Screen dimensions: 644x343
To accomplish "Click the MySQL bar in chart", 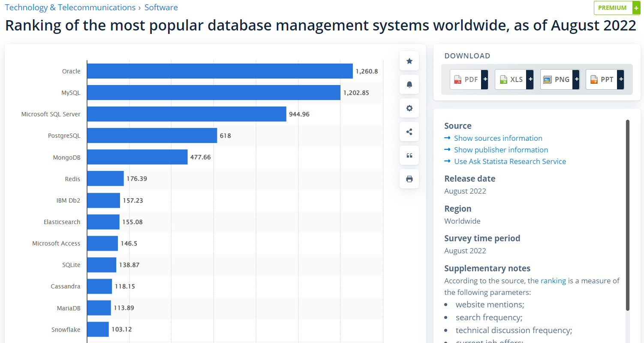I will pyautogui.click(x=214, y=93).
